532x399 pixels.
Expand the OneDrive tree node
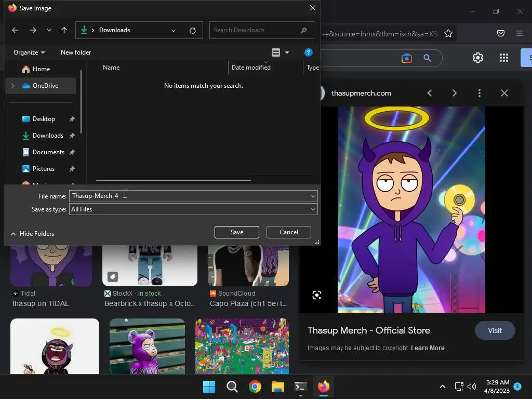tap(12, 86)
